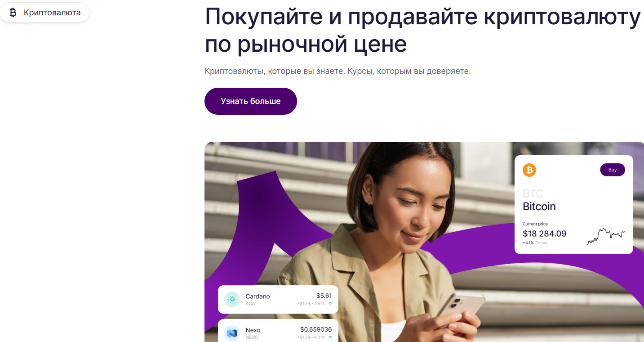Click the Nexo price $0.659036
The image size is (644, 342).
(x=316, y=329)
